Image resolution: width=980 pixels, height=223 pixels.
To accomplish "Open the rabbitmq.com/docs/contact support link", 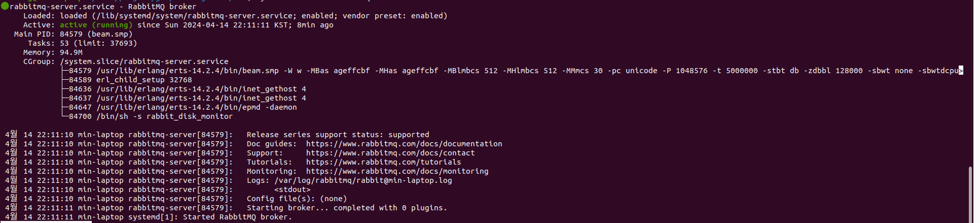I will click(x=390, y=153).
